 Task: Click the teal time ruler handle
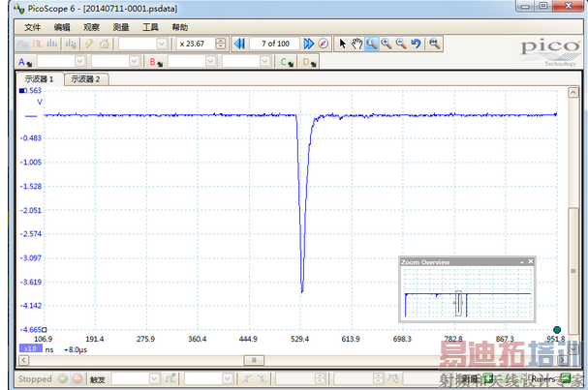(x=557, y=330)
